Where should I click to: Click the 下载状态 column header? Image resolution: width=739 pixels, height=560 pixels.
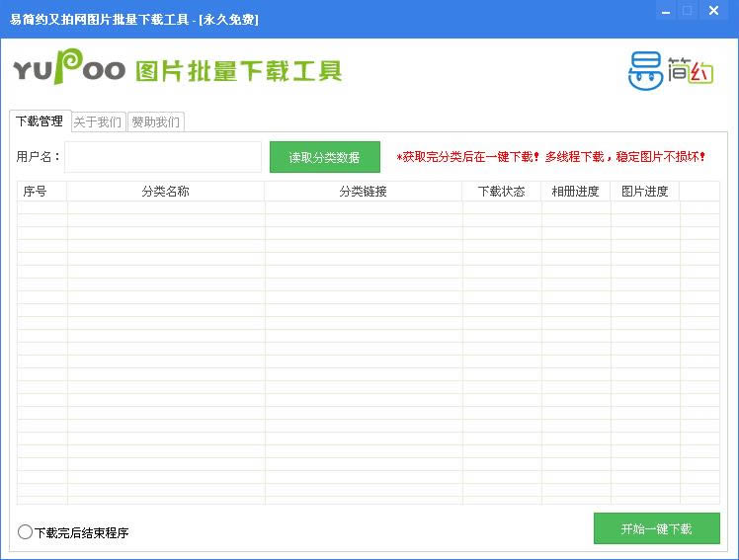point(501,192)
